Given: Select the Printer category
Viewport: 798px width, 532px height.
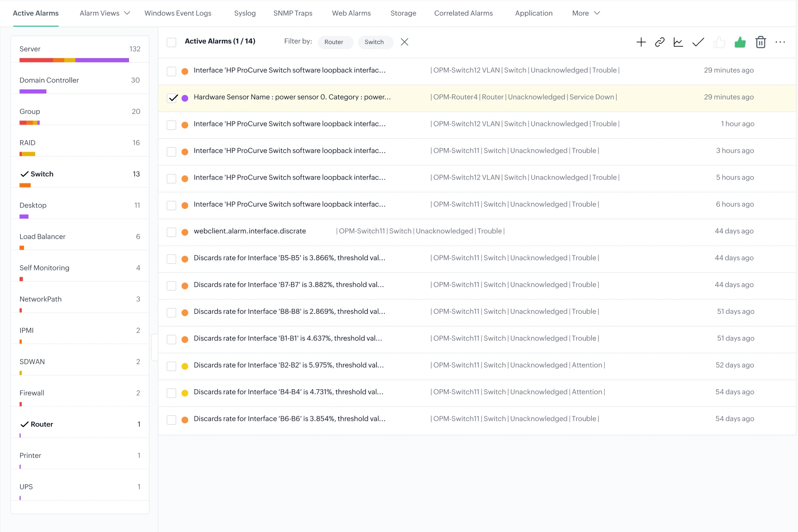Looking at the screenshot, I should click(x=80, y=455).
